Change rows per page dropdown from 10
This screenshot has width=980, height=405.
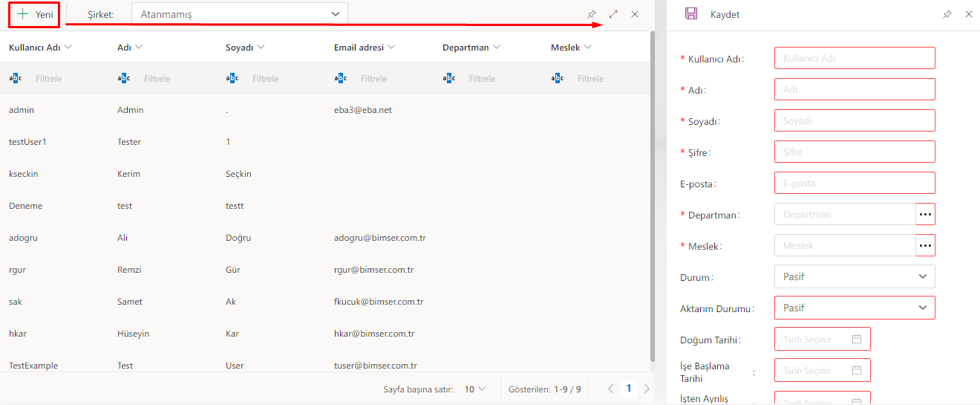coord(475,389)
